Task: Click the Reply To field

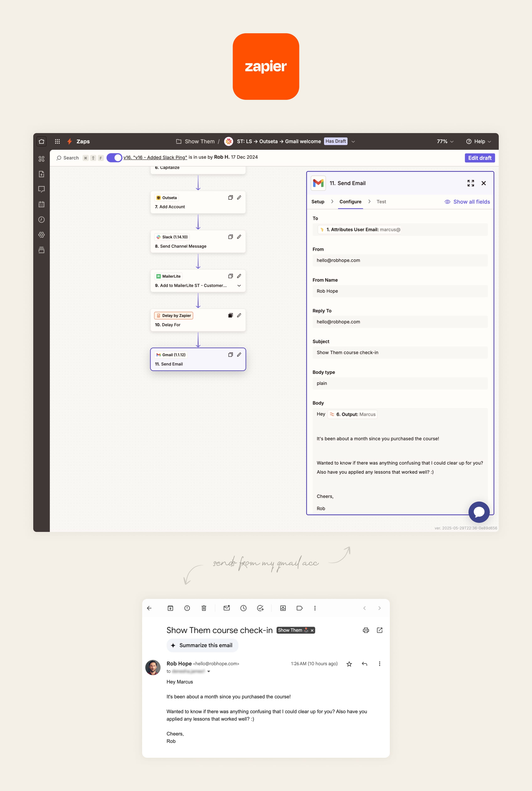Action: 400,322
